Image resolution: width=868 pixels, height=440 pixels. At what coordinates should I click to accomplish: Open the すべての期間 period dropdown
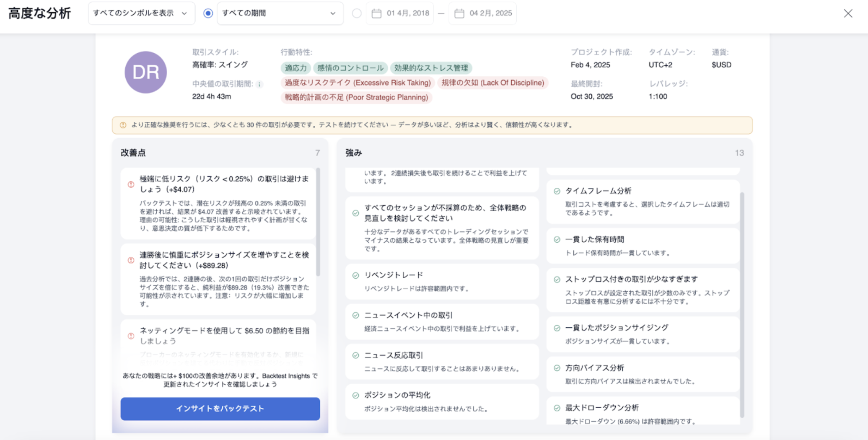tap(280, 13)
